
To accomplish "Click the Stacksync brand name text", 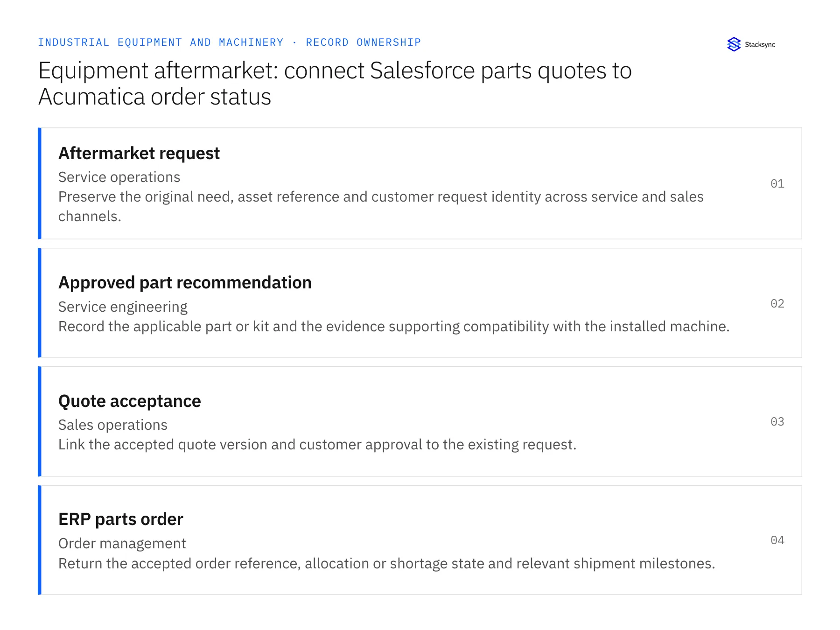I will (x=760, y=45).
